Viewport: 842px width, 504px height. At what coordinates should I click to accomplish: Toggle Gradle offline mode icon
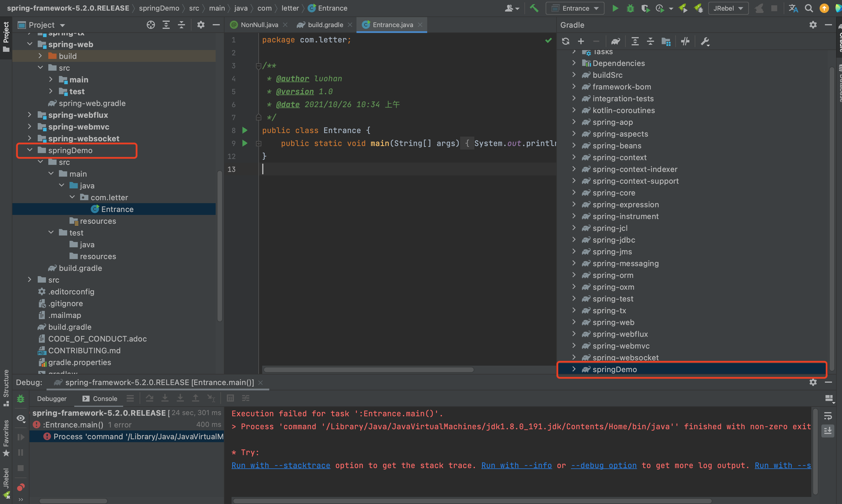(685, 42)
